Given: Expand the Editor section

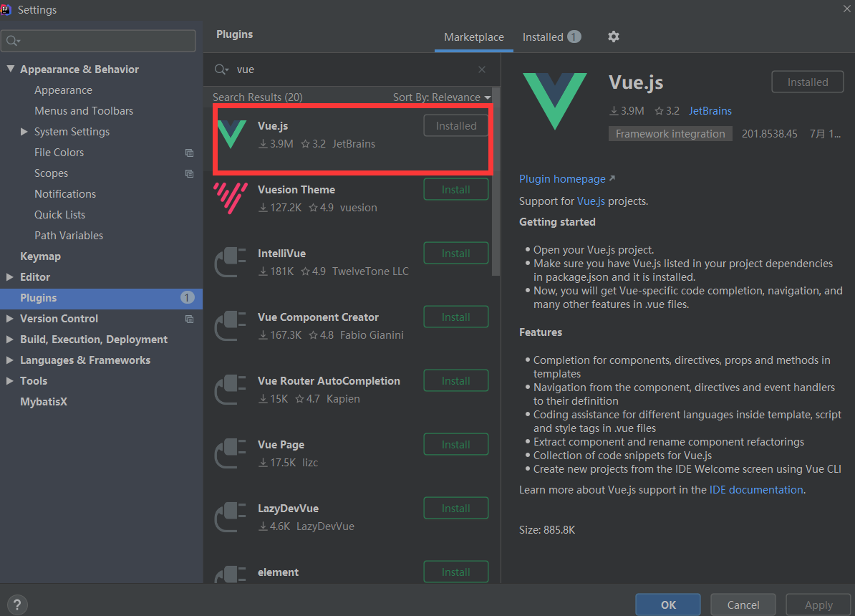Looking at the screenshot, I should tap(10, 276).
